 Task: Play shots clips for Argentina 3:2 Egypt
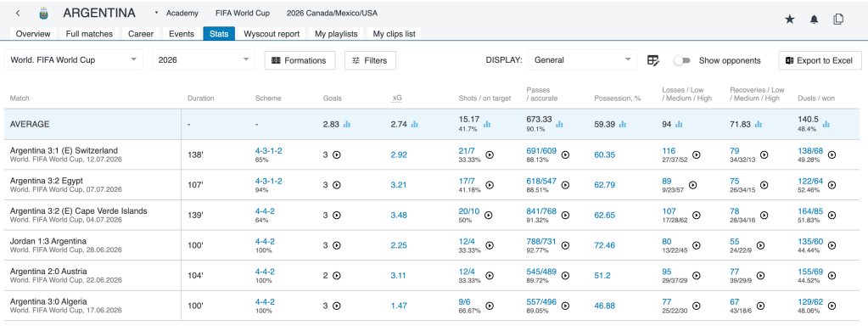click(489, 185)
